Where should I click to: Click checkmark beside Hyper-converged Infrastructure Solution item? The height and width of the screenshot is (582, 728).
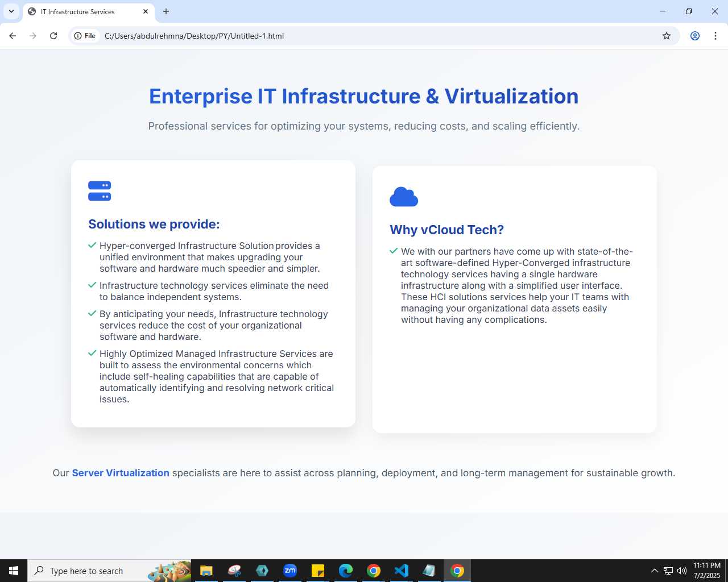(x=92, y=245)
